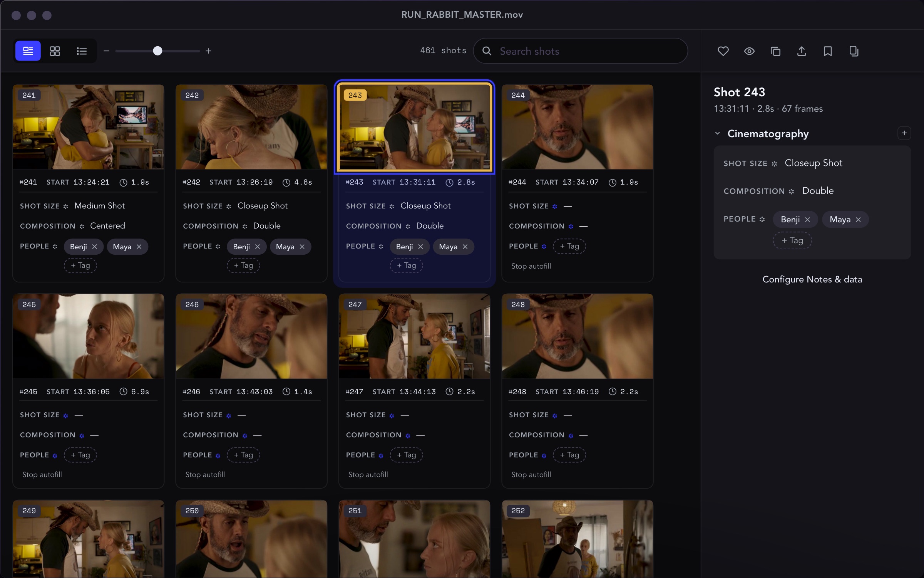Select the shot 252 thumbnail
The width and height of the screenshot is (924, 578).
click(577, 539)
